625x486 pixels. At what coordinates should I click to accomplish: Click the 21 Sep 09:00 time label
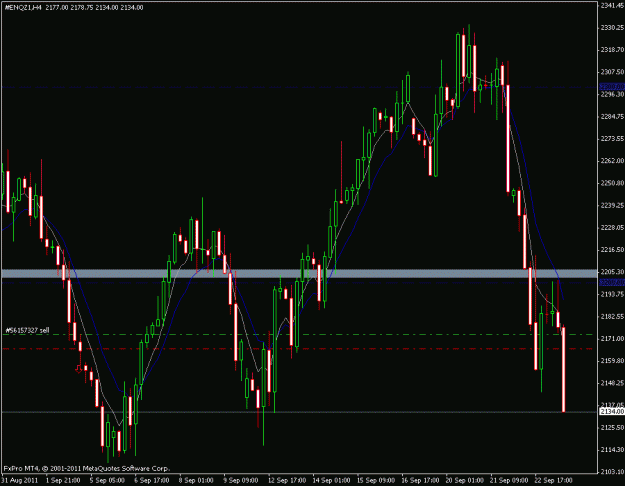point(509,480)
